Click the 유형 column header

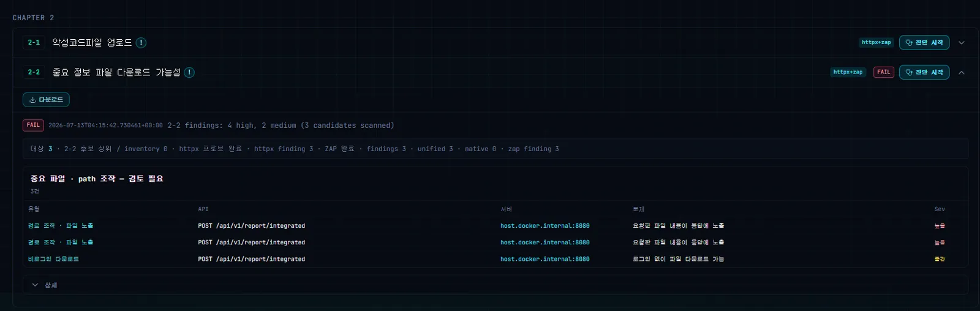[34, 209]
